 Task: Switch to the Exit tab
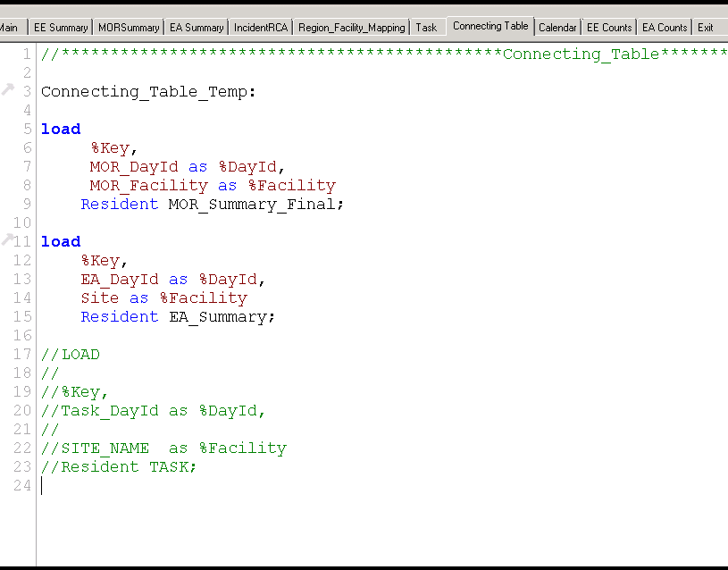[x=706, y=28]
